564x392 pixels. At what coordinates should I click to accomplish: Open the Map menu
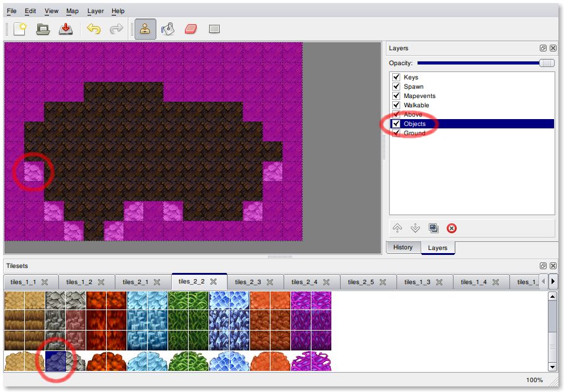(x=73, y=11)
